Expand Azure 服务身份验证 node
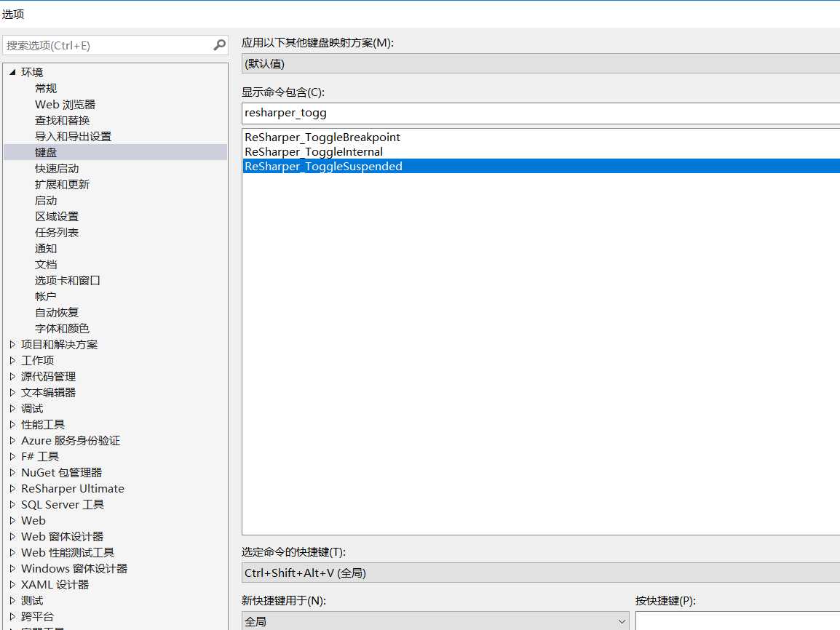 tap(12, 441)
